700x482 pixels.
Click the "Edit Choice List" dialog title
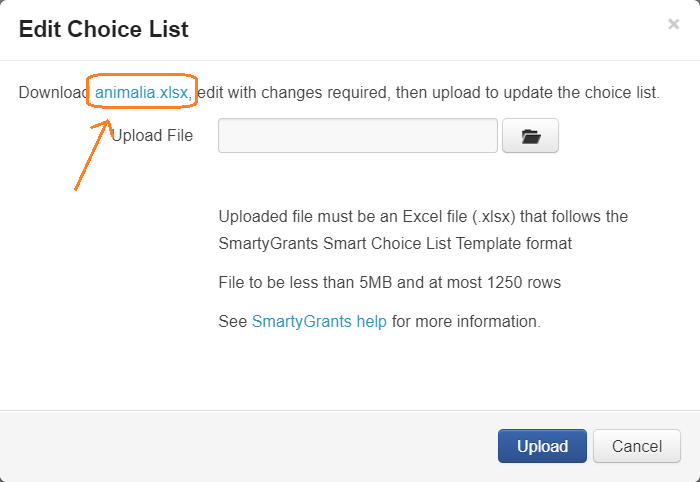(104, 29)
